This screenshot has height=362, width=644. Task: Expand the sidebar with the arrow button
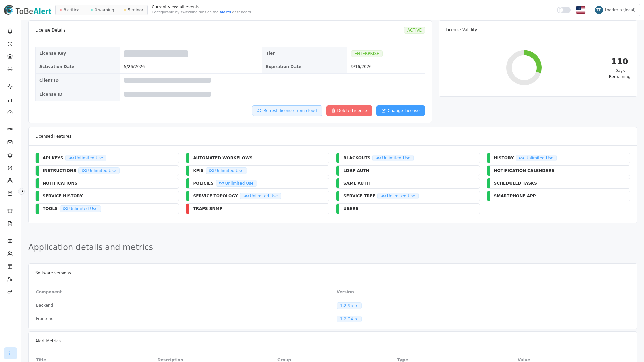(21, 191)
